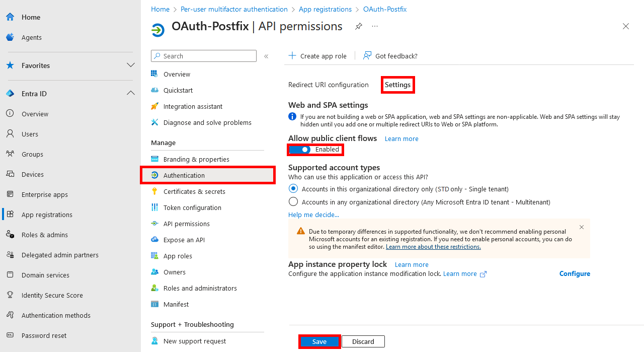The image size is (644, 352).
Task: Save the authentication settings
Action: (x=319, y=341)
